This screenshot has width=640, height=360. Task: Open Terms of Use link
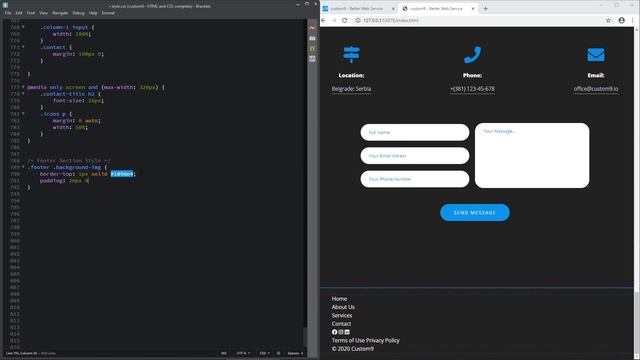(x=348, y=340)
